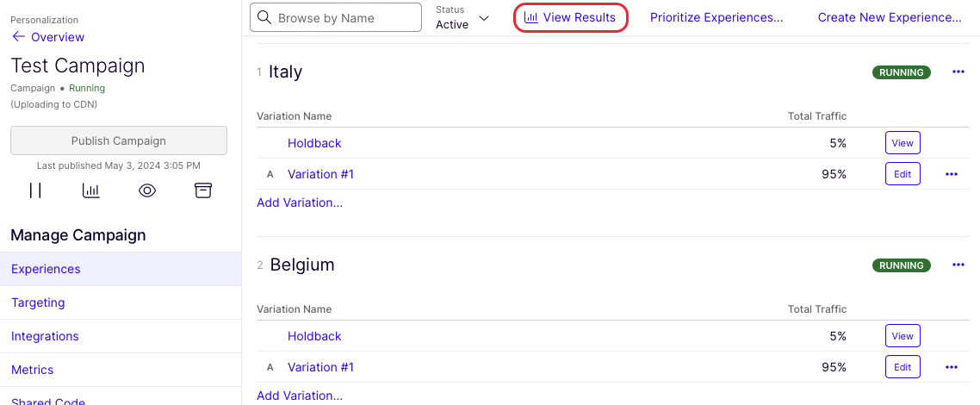980x405 pixels.
Task: Edit Belgium Variation #1
Action: click(x=902, y=367)
